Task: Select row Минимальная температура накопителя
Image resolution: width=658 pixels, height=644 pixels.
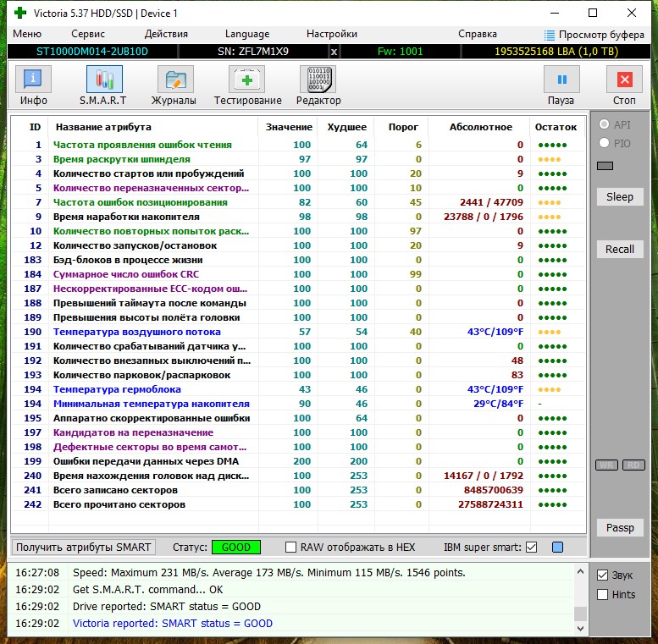Action: point(298,404)
